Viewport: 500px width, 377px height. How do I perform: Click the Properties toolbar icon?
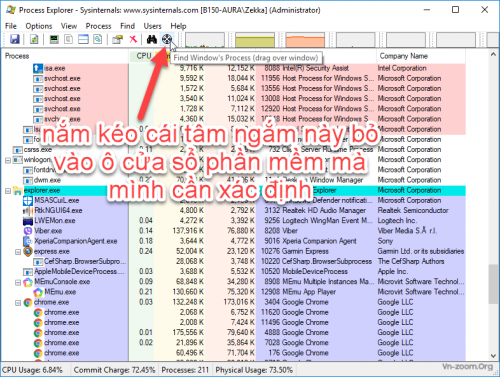(x=117, y=39)
